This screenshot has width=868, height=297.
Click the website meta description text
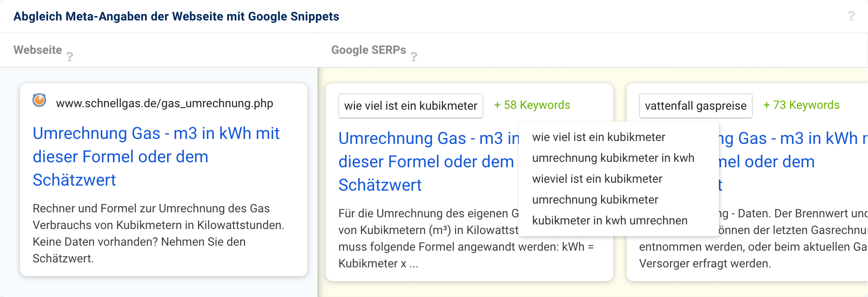point(158,233)
